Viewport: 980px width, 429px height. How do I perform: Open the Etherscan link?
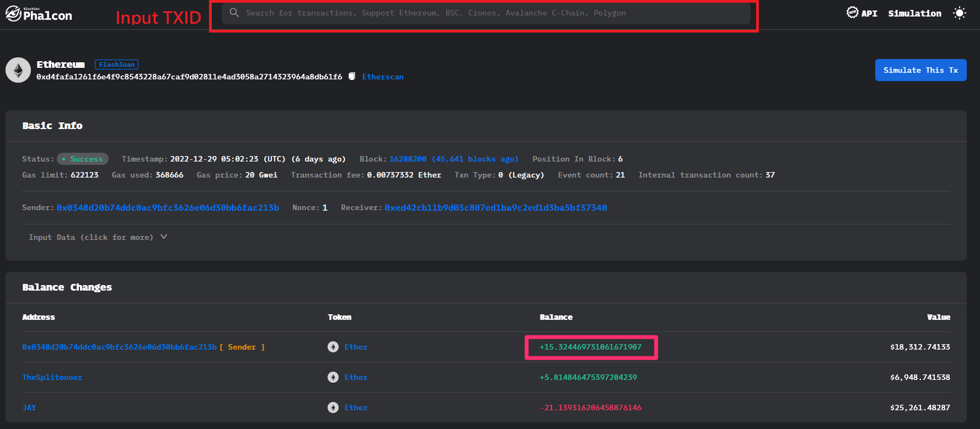(383, 77)
